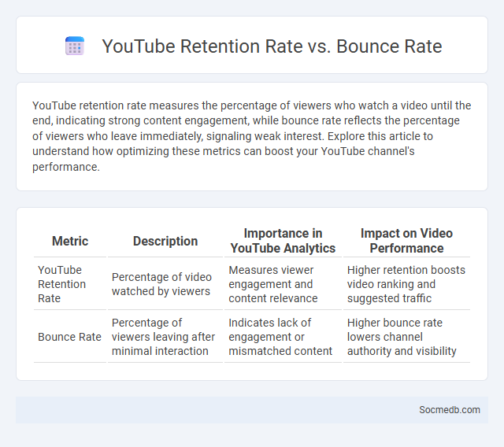The height and width of the screenshot is (447, 504).
Task: Select the 'YouTube Retention Rate' metric cell
Action: point(70,284)
